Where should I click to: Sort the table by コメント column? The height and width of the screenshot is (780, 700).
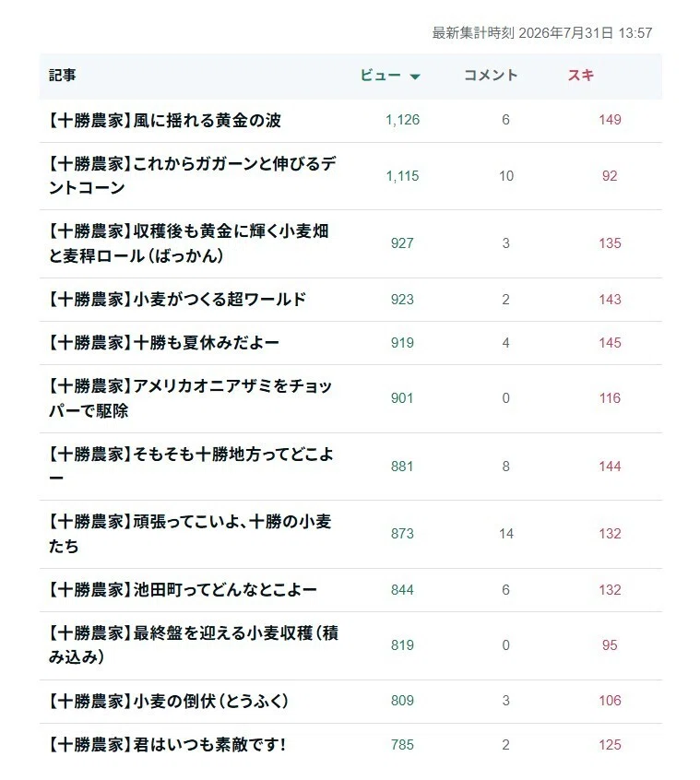tap(491, 76)
